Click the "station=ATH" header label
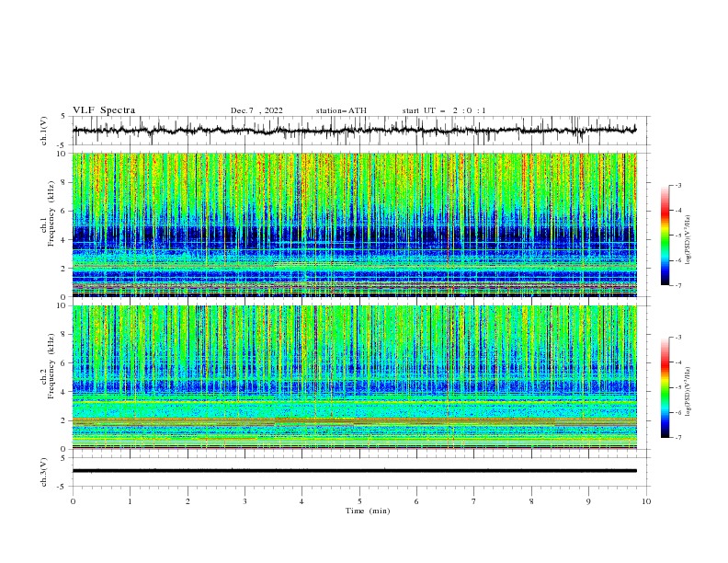 click(x=341, y=110)
